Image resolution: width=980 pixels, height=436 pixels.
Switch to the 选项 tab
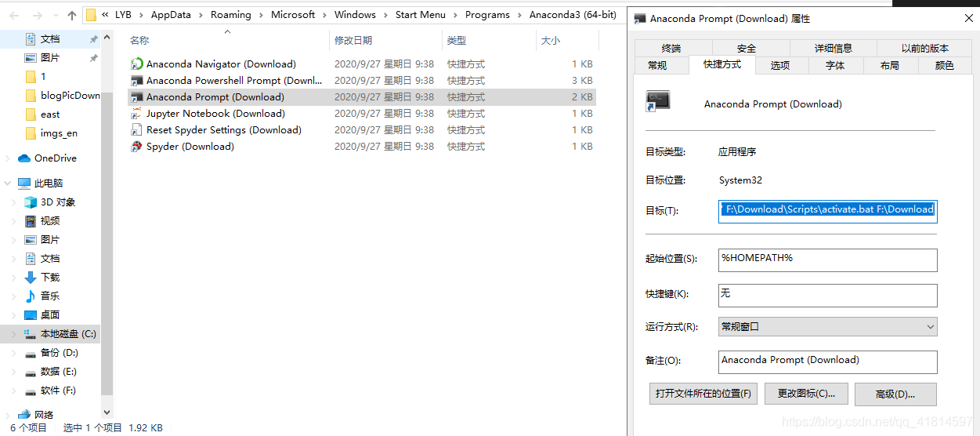pyautogui.click(x=780, y=66)
